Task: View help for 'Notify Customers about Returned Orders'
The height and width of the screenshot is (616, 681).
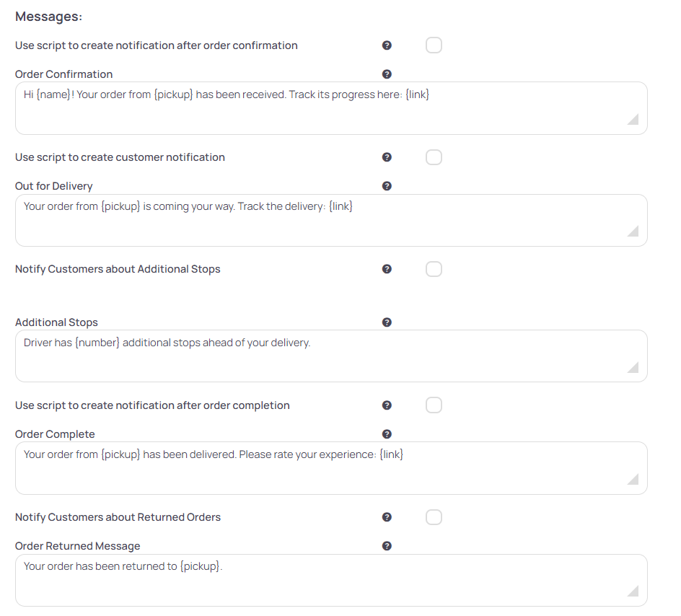Action: [x=387, y=517]
